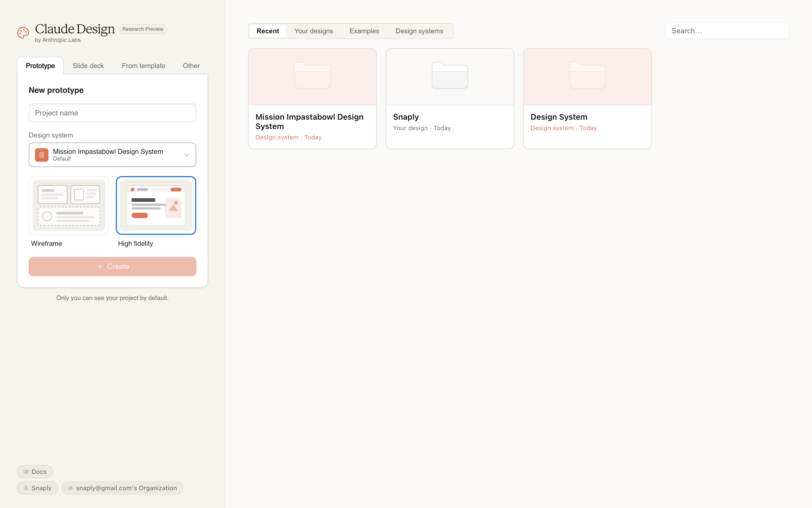This screenshot has height=508, width=812.
Task: Switch to the Other tab
Action: click(x=191, y=66)
